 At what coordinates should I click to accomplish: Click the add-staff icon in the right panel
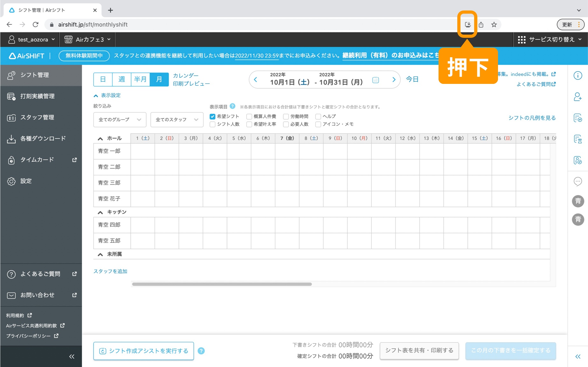578,97
